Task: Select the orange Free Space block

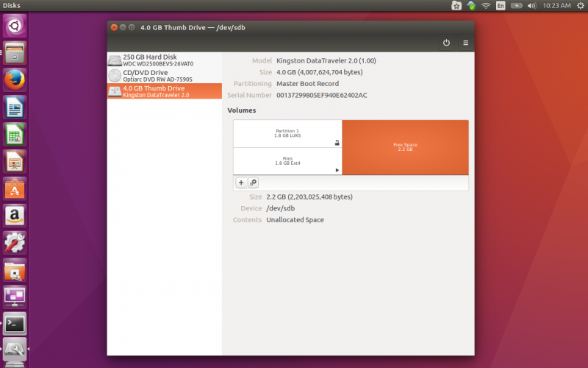Action: tap(406, 147)
